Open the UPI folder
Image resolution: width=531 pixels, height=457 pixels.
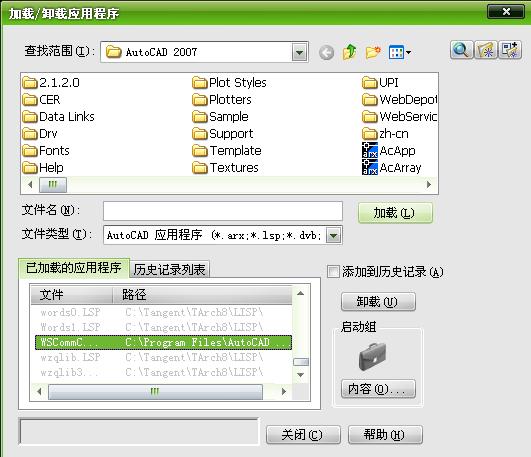380,83
